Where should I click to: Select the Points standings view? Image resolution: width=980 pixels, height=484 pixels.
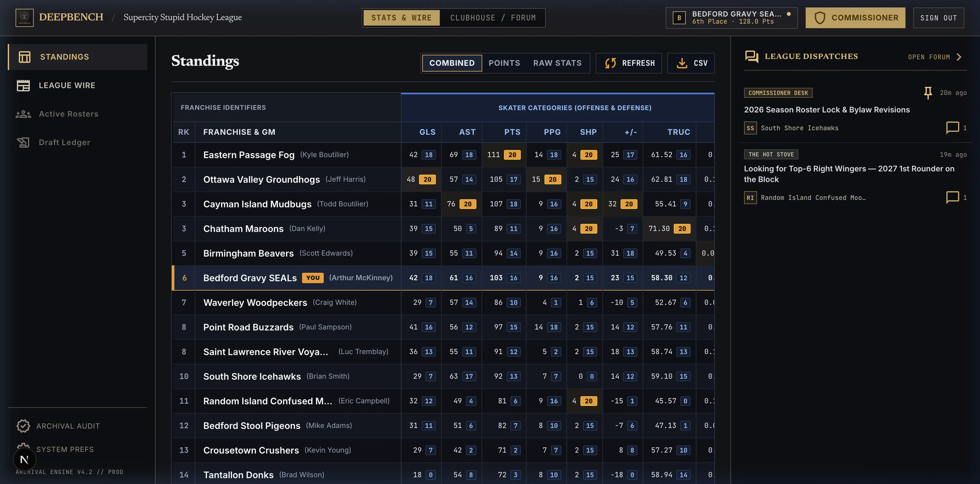click(504, 63)
